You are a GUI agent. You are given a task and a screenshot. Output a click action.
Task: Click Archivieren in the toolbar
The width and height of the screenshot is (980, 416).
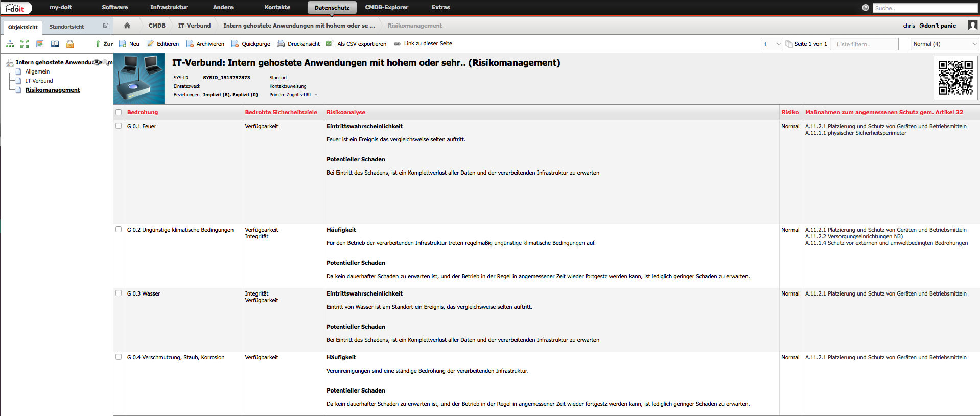tap(205, 44)
